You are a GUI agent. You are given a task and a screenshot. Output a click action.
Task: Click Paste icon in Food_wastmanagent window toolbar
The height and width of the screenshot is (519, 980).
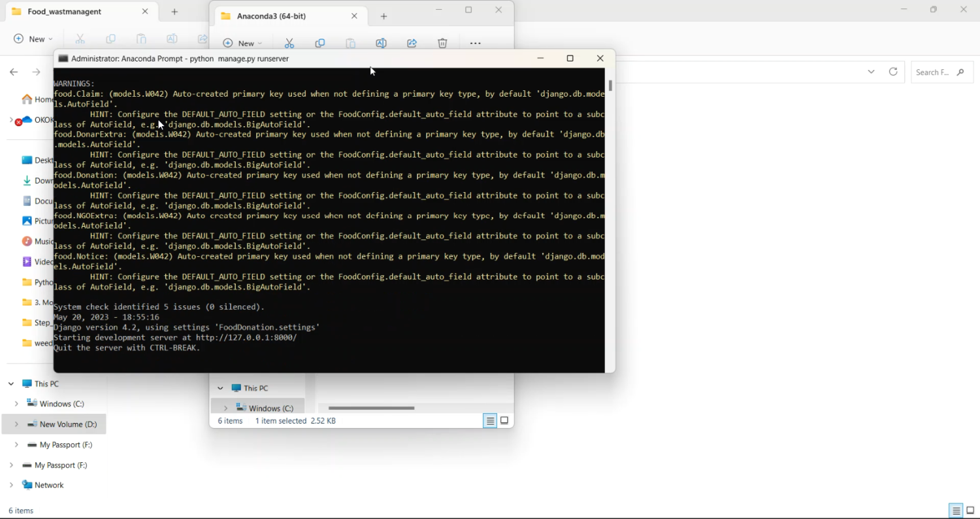pos(141,39)
